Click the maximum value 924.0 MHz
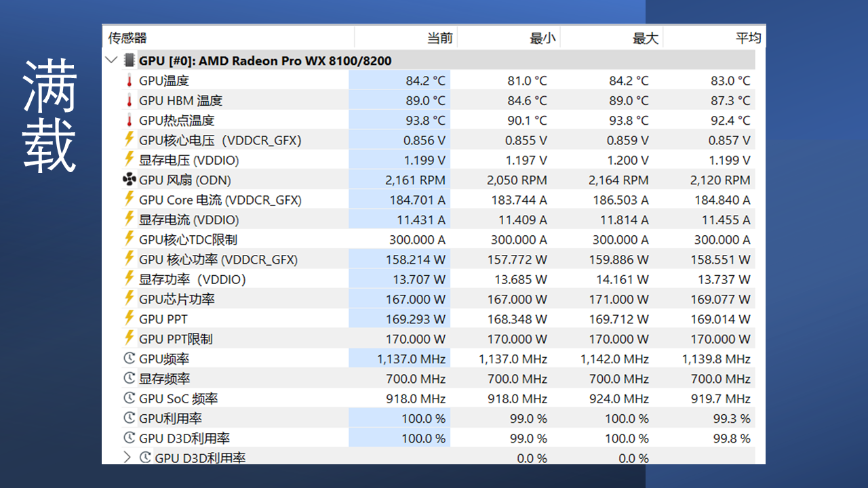 [x=619, y=399]
